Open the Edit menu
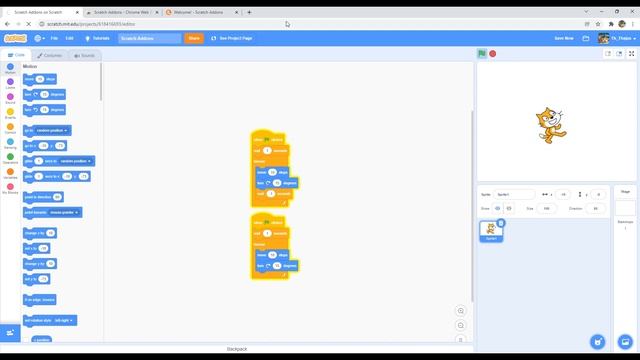 point(69,38)
